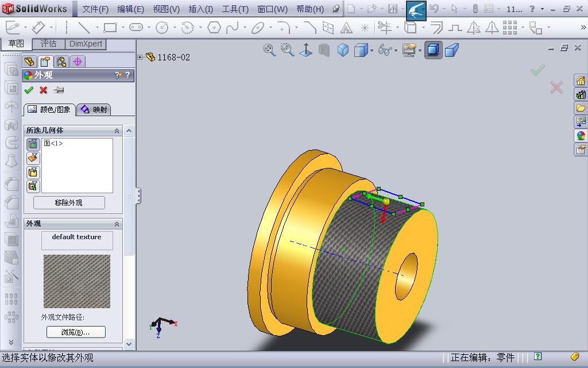Viewport: 588px width, 368px height.
Task: Switch to the DimXpert tab
Action: coord(86,44)
